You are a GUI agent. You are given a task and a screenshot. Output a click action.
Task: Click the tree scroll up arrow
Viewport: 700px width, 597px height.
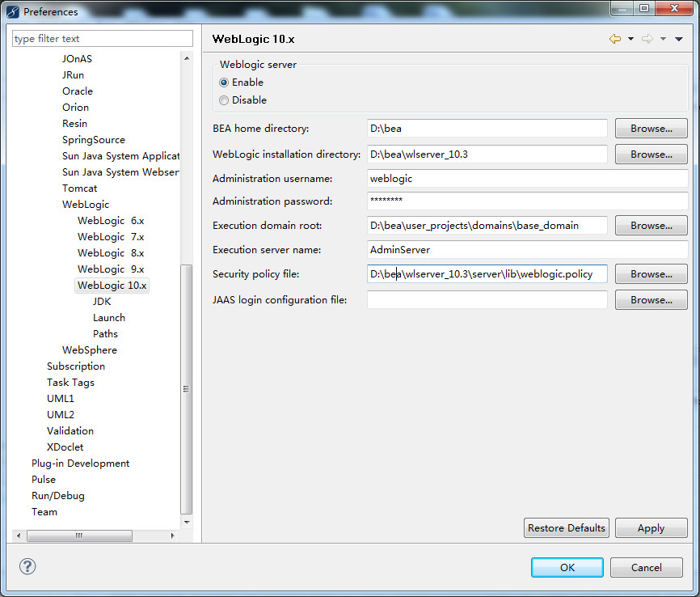pos(187,58)
